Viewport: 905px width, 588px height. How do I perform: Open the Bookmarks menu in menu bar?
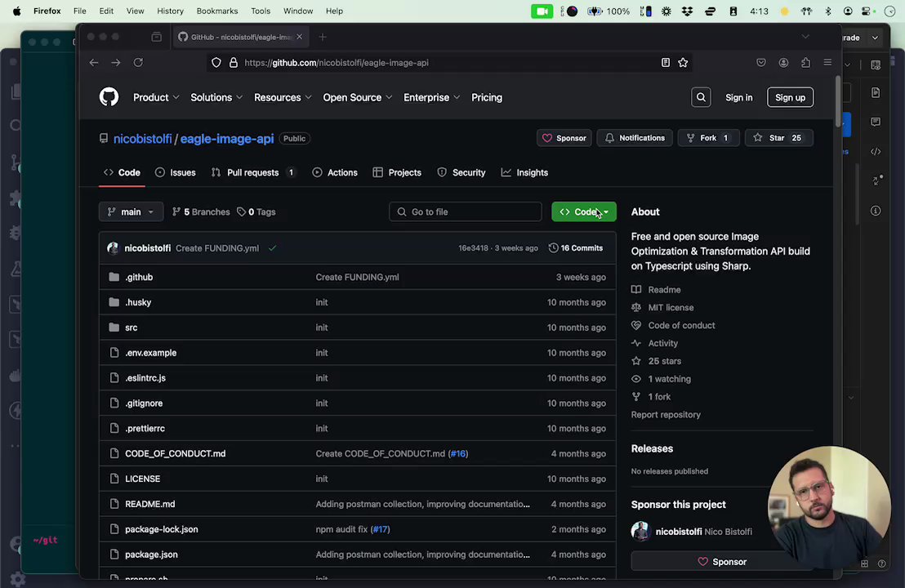pos(217,11)
